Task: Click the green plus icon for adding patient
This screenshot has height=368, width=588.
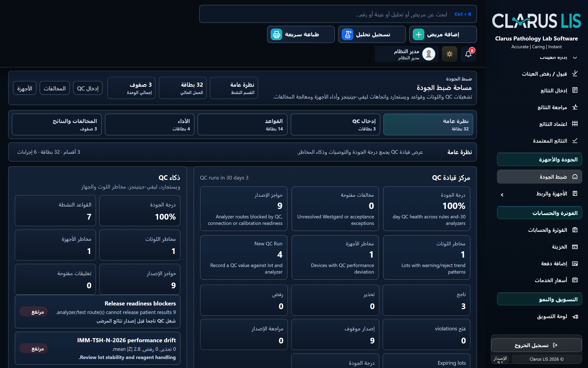Action: pyautogui.click(x=418, y=35)
